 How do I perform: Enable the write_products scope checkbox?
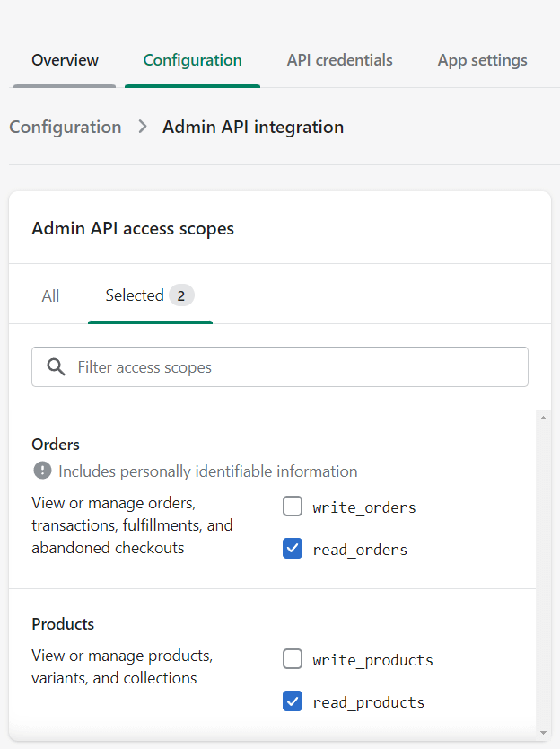point(293,659)
